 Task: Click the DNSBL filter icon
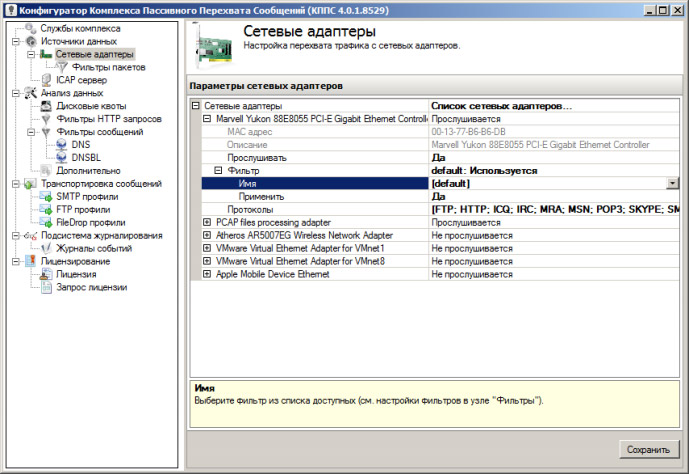point(62,158)
